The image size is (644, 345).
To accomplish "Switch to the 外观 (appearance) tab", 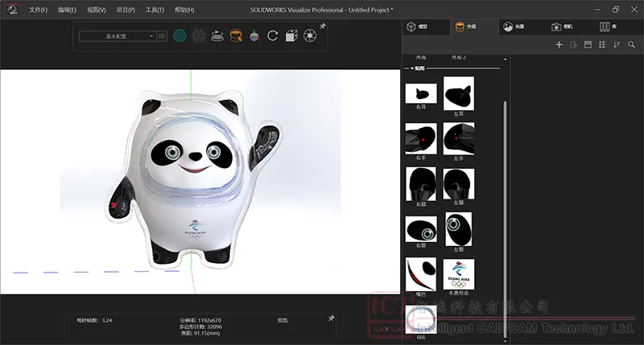I will point(474,27).
